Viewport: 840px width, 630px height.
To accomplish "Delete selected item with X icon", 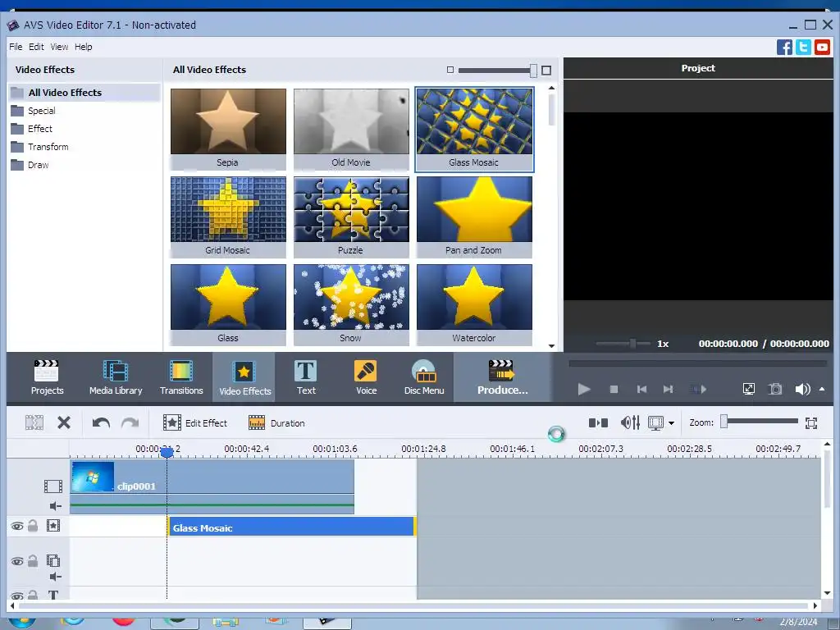I will (64, 422).
